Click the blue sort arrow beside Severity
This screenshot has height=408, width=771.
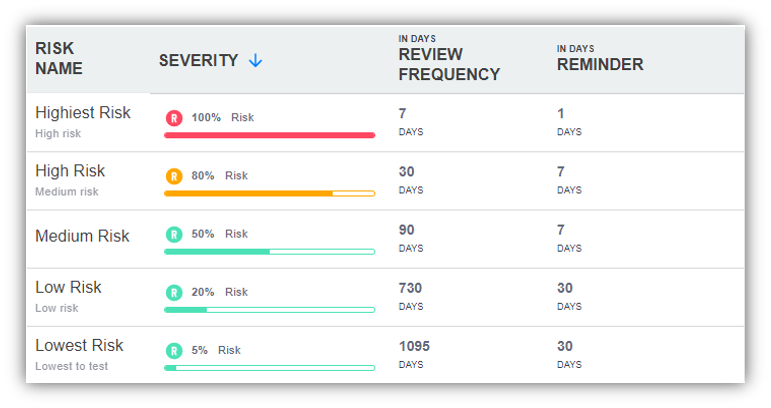click(256, 61)
